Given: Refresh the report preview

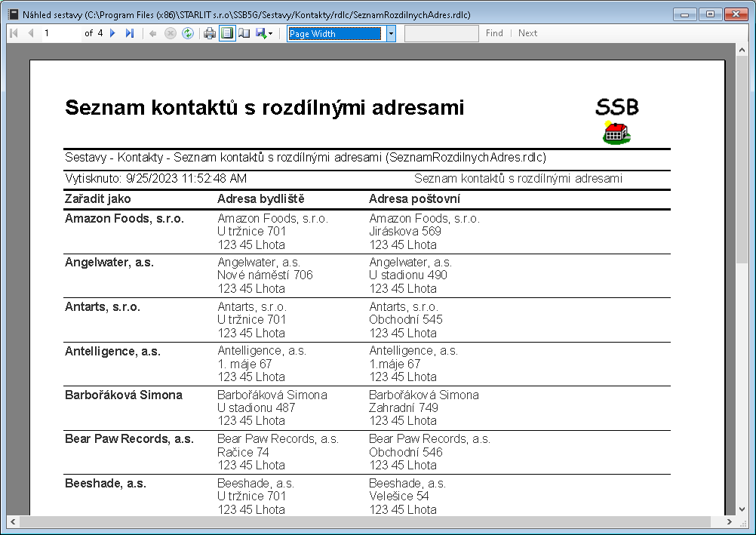Looking at the screenshot, I should [x=187, y=33].
